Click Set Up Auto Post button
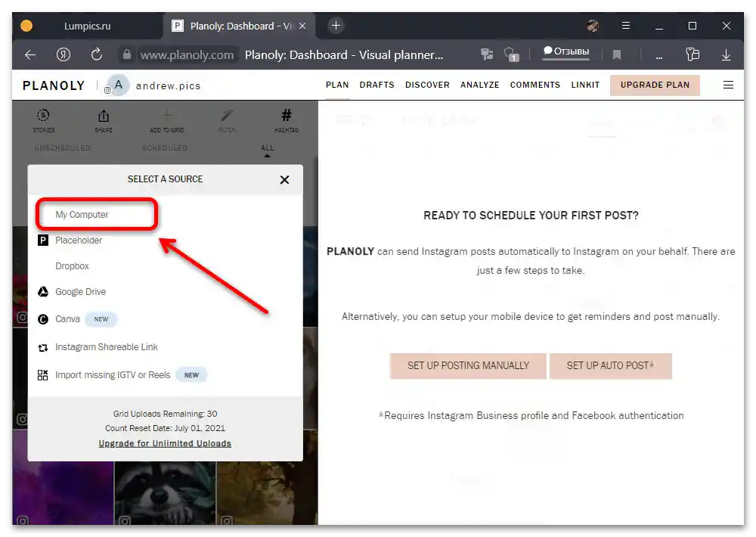 (610, 366)
